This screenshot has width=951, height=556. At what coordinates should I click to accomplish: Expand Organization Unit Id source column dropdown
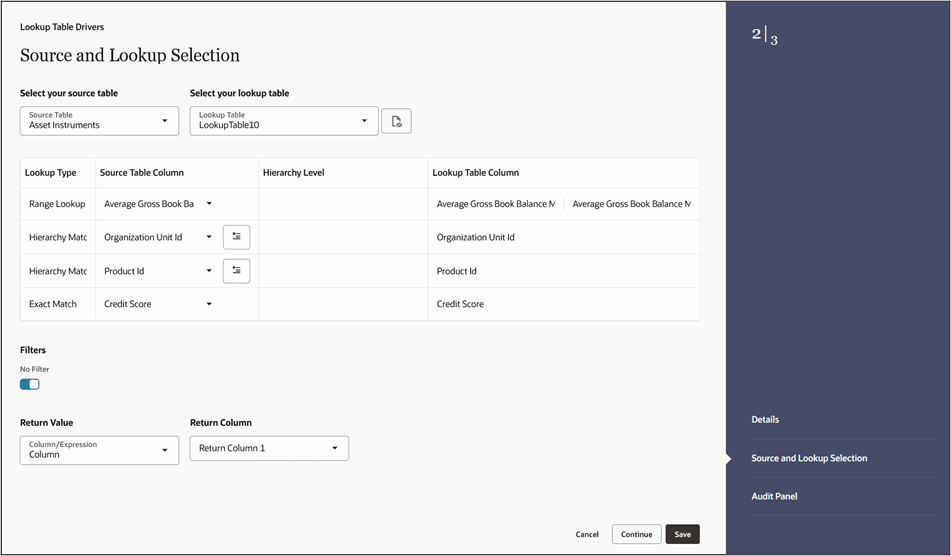209,237
